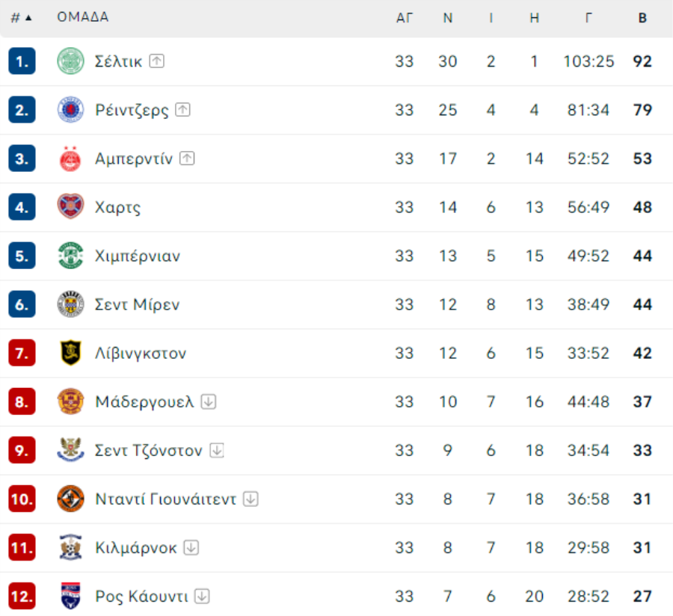Open the Ρέιντζερς team link
This screenshot has height=616, width=673.
tap(132, 110)
